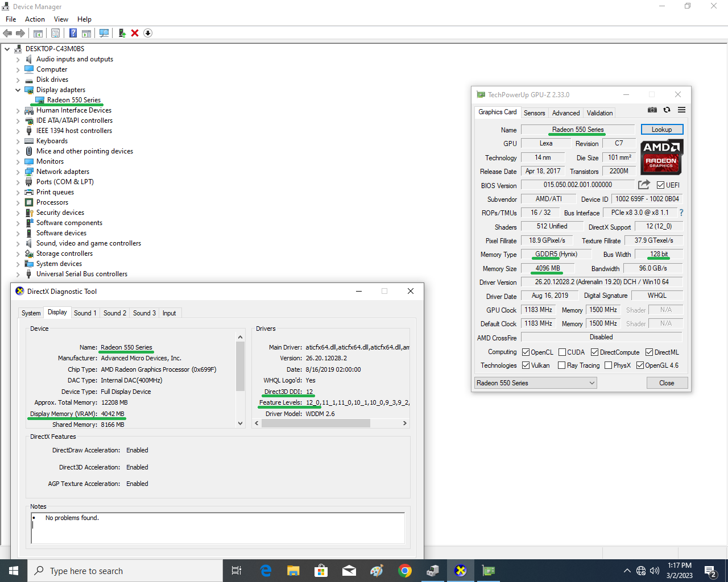The width and height of the screenshot is (728, 582).
Task: Toggle the Ray Tracing checkbox
Action: (x=562, y=365)
